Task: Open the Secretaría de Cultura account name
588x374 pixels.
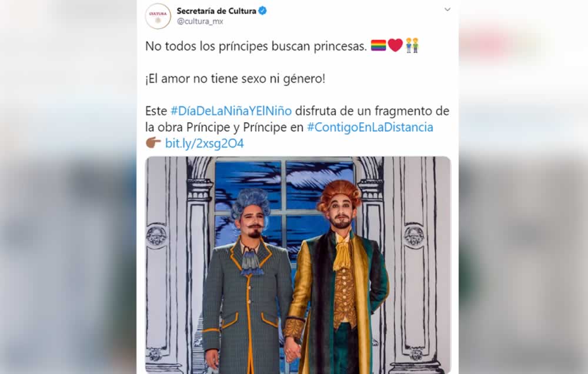Action: coord(216,11)
